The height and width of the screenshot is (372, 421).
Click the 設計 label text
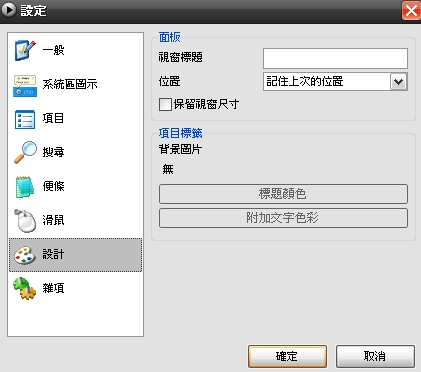click(x=53, y=254)
